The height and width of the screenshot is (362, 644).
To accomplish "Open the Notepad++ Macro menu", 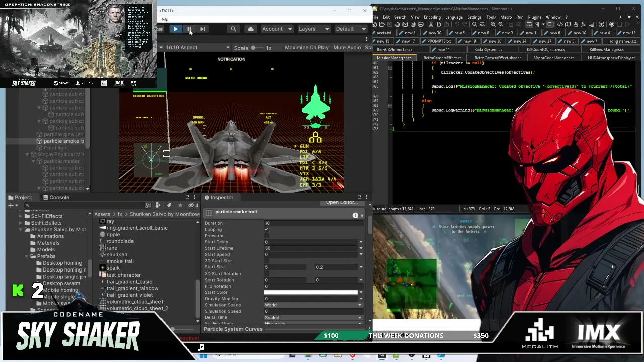I will click(506, 17).
